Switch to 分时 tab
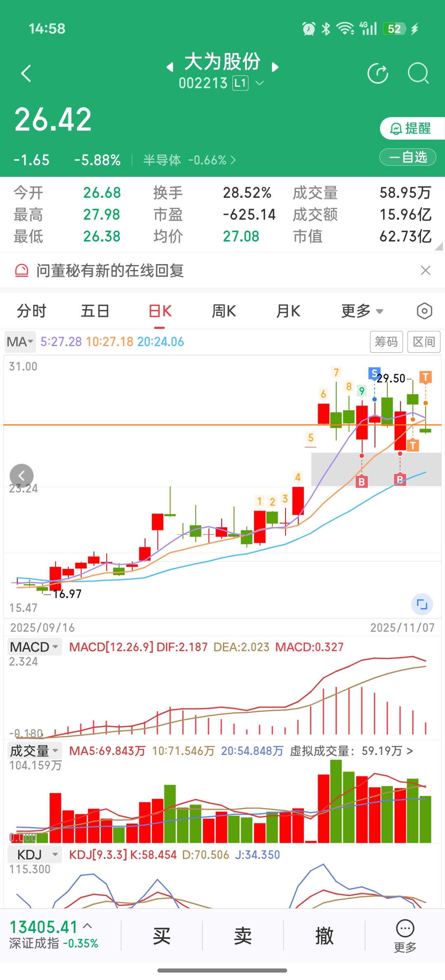 (31, 311)
